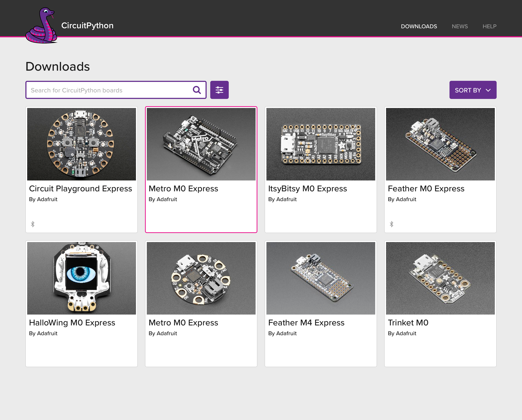Click the Trinket M0 title
The image size is (522, 420).
(x=408, y=323)
